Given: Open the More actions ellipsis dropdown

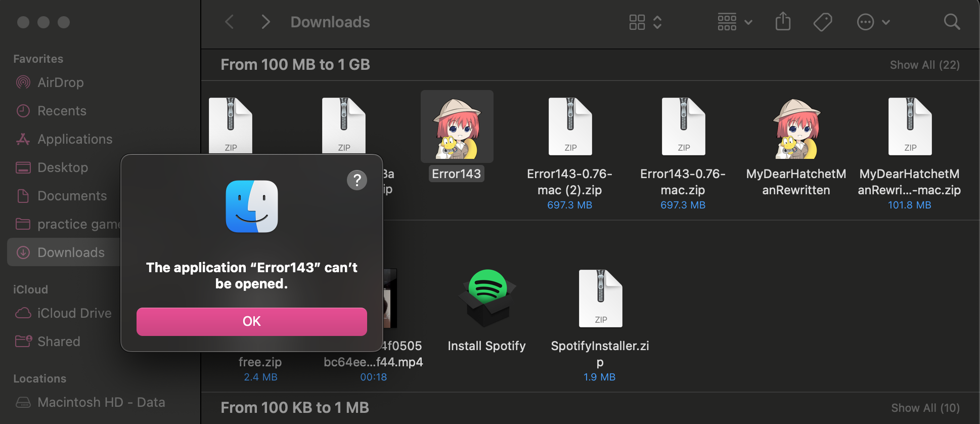Looking at the screenshot, I should pyautogui.click(x=873, y=22).
